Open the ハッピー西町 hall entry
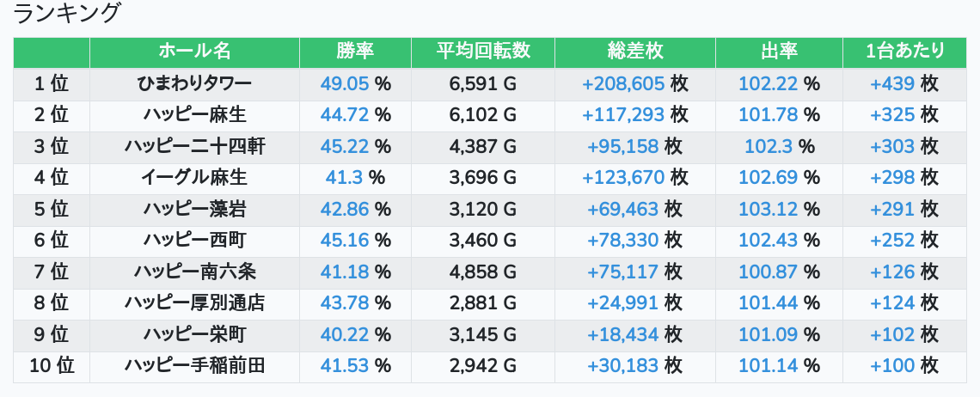 click(194, 240)
